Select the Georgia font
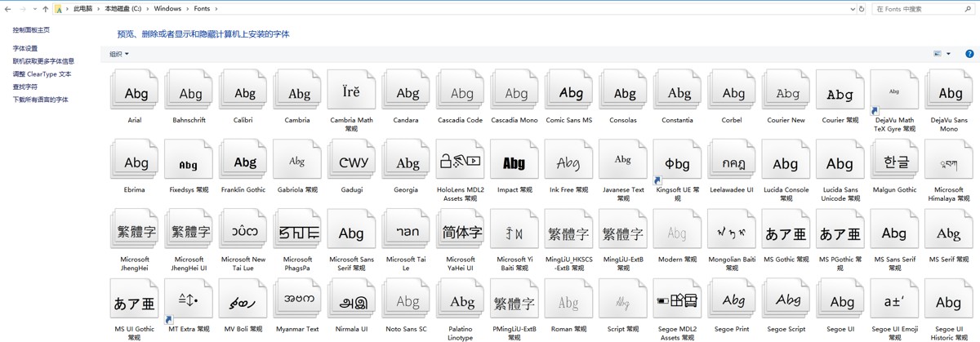Viewport: 980px width, 342px height. [406, 160]
